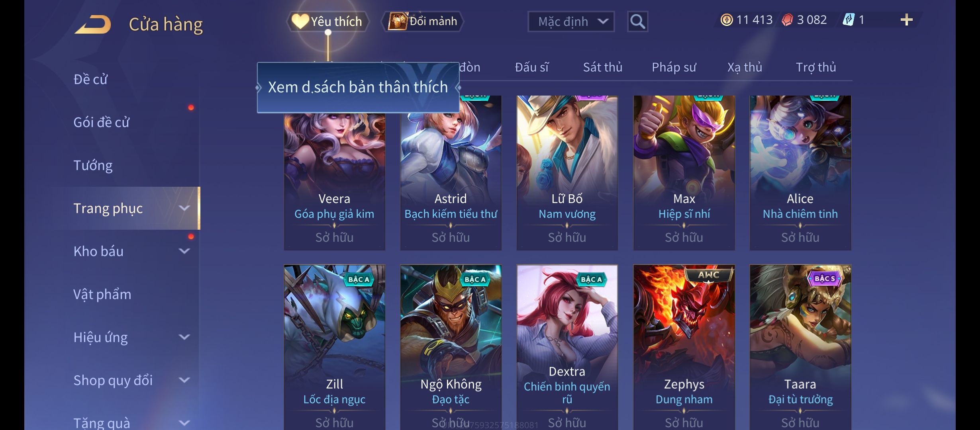Expand Shop quy đổi chevron
Viewport: 980px width, 430px height.
pyautogui.click(x=184, y=380)
